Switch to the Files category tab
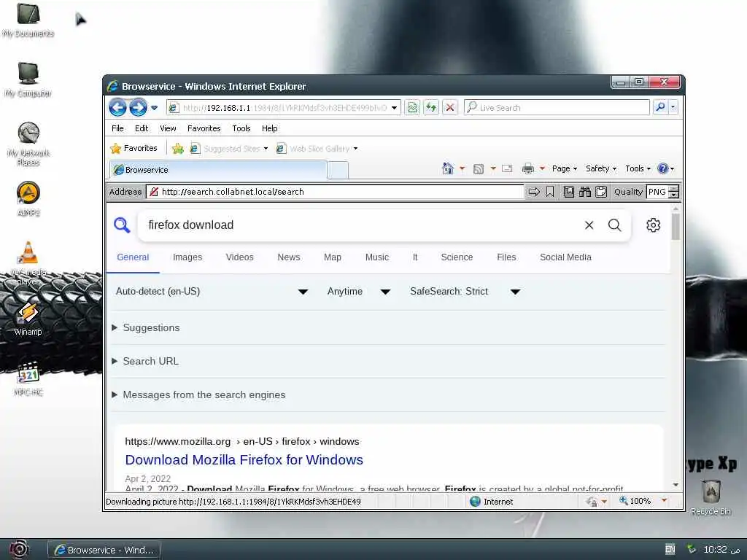The image size is (747, 560). point(506,257)
